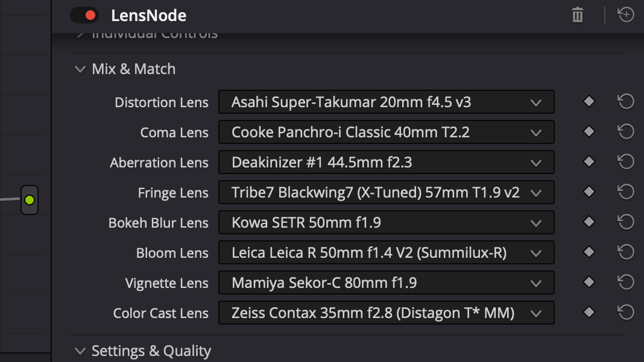This screenshot has height=362, width=644.
Task: Add keyframe diamond for Aberration Lens
Action: point(589,161)
